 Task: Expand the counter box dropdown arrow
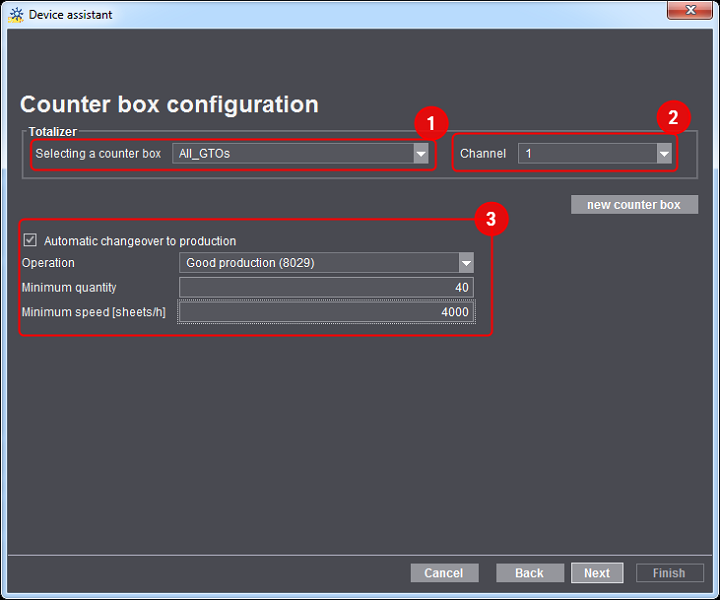[421, 154]
